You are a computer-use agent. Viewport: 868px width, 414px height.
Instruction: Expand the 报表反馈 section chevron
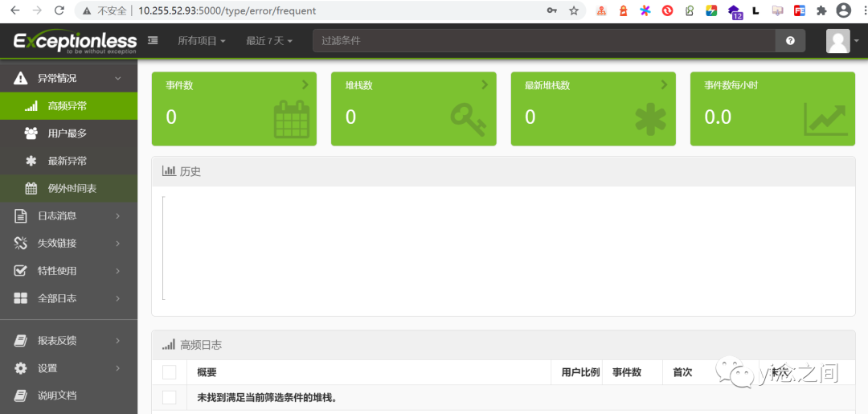pos(117,340)
